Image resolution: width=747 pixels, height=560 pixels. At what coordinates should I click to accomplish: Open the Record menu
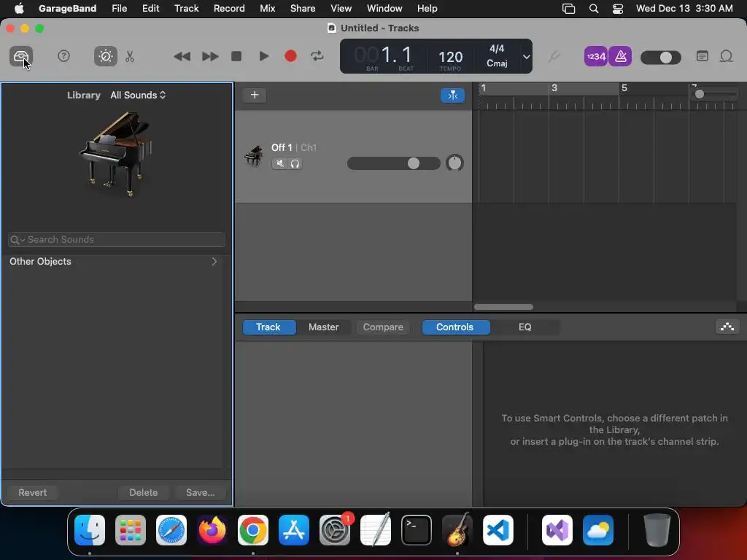[229, 9]
